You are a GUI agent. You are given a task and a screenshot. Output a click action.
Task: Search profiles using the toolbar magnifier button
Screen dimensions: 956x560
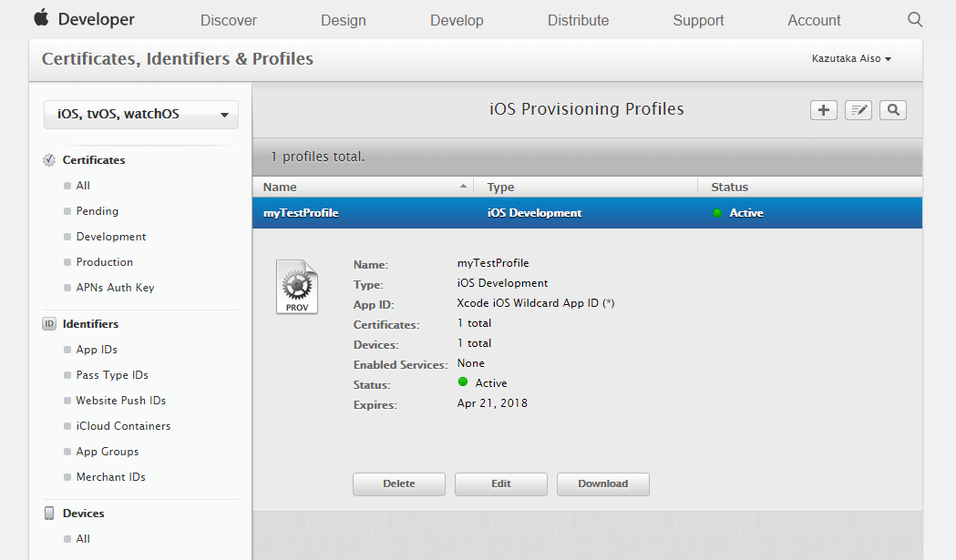[x=893, y=110]
